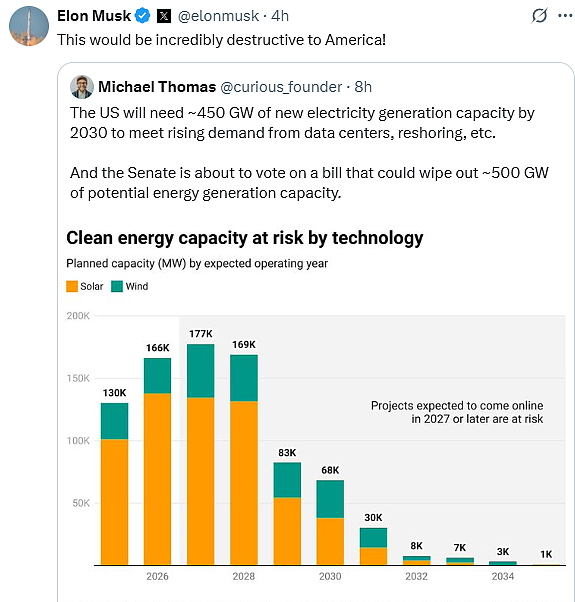This screenshot has width=575, height=602.
Task: Click the 4h post timestamp
Action: pos(280,16)
